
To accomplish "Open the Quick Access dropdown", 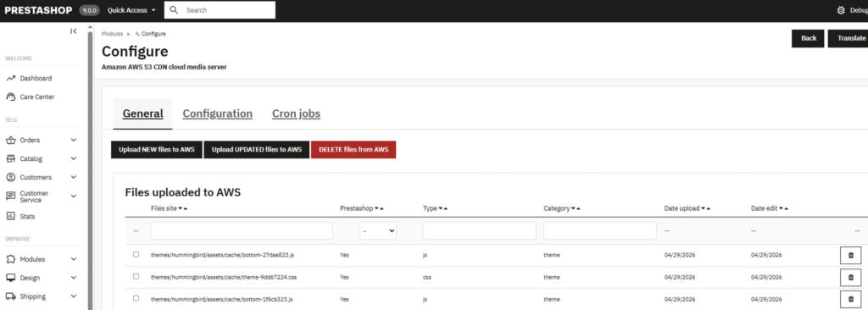I will [x=131, y=10].
